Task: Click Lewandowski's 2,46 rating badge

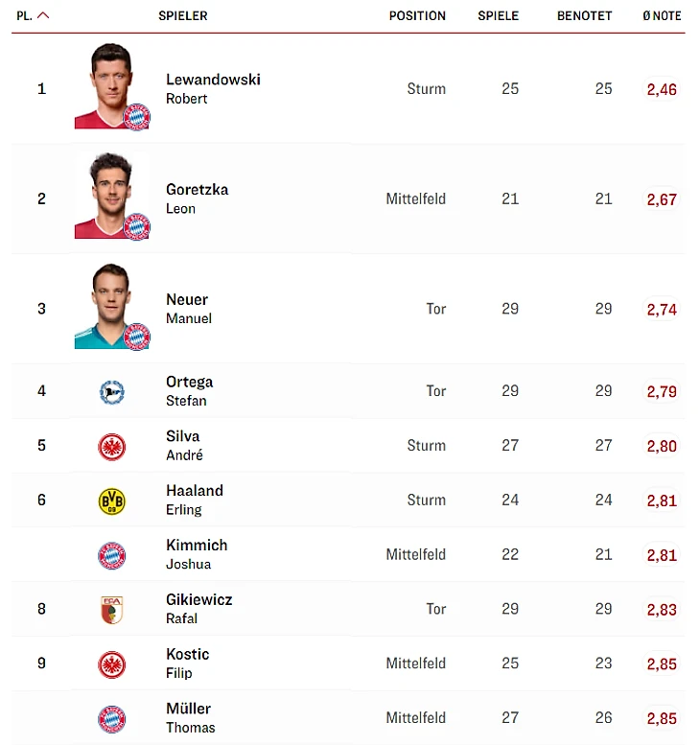Action: coord(662,89)
